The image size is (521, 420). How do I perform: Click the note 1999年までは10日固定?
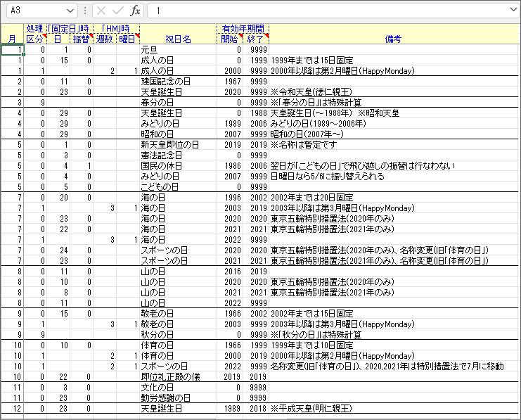click(x=312, y=345)
